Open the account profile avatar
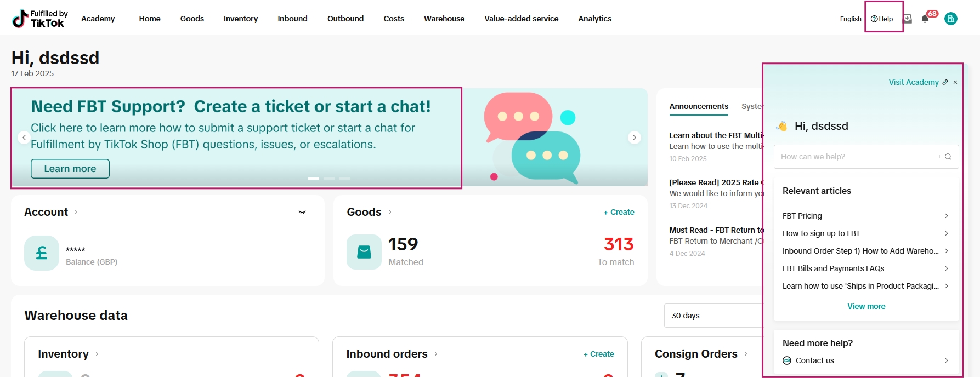 tap(951, 19)
